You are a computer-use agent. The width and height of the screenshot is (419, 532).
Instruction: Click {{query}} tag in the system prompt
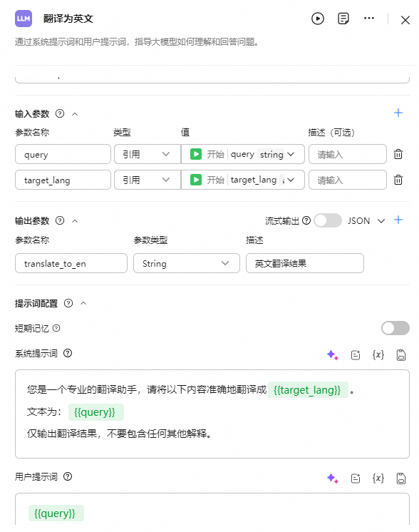point(95,412)
